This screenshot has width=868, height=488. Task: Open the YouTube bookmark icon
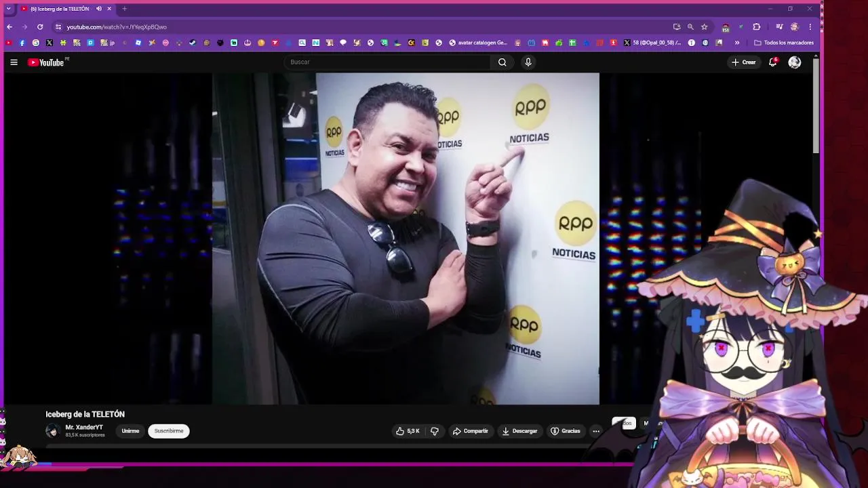pos(9,43)
